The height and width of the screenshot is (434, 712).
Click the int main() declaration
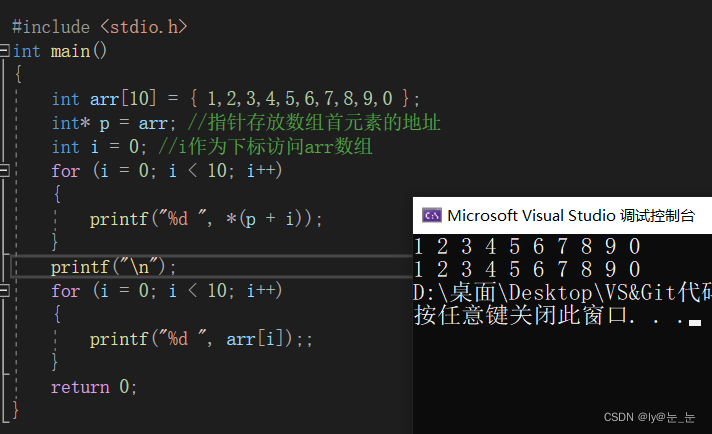point(59,51)
